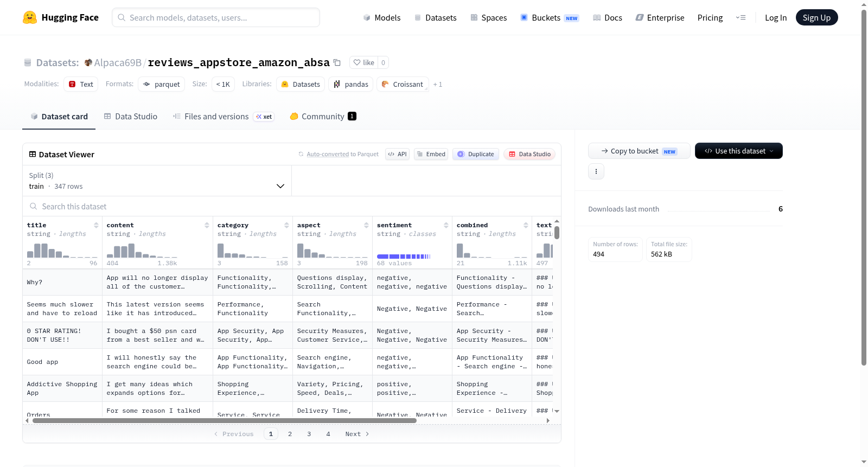868x467 pixels.
Task: Sort the aspect column using its sort icon
Action: 366,225
